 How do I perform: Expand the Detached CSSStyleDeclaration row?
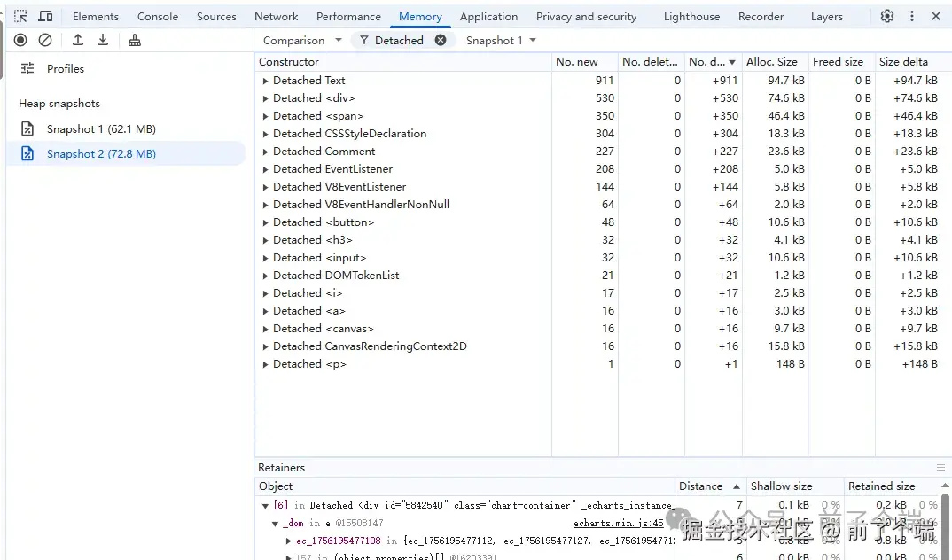(265, 134)
